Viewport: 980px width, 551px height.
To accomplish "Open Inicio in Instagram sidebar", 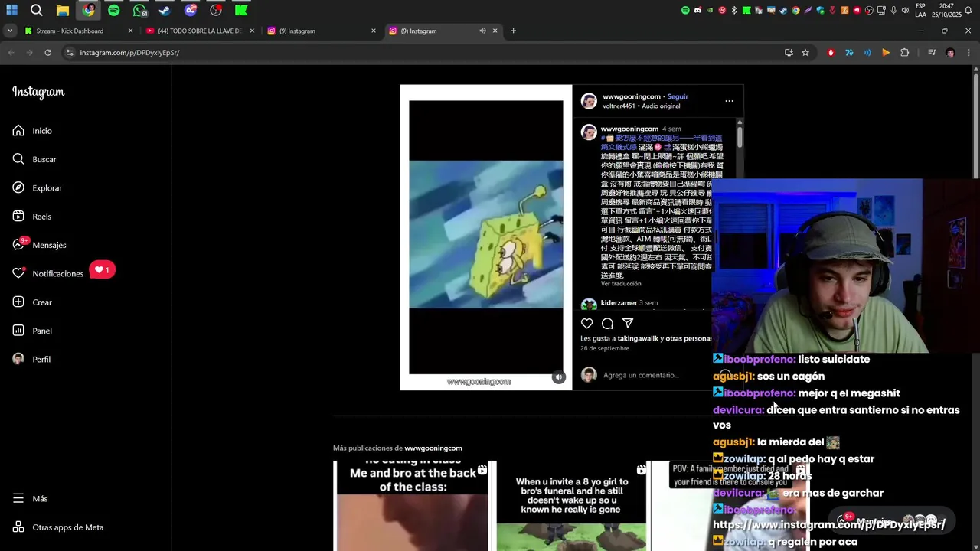I will 32,131.
